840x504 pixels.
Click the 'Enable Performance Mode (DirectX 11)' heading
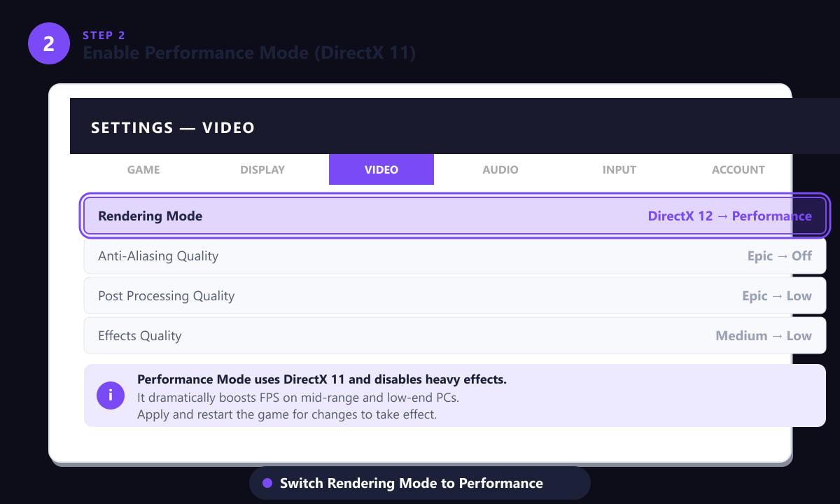[249, 52]
